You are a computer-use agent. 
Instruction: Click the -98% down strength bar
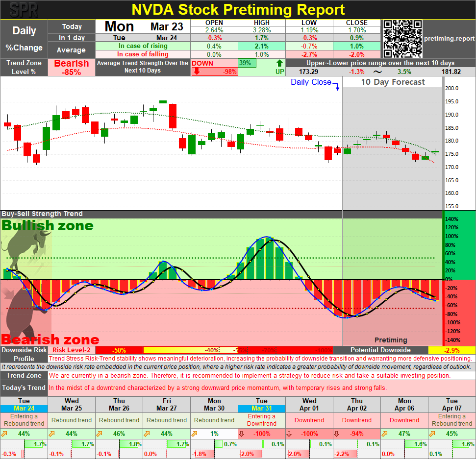(214, 72)
